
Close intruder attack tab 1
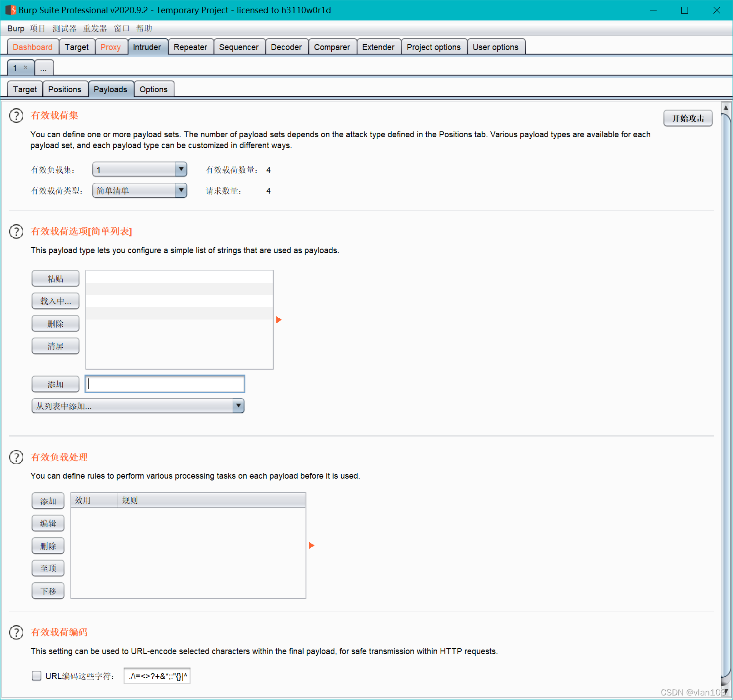click(x=25, y=68)
